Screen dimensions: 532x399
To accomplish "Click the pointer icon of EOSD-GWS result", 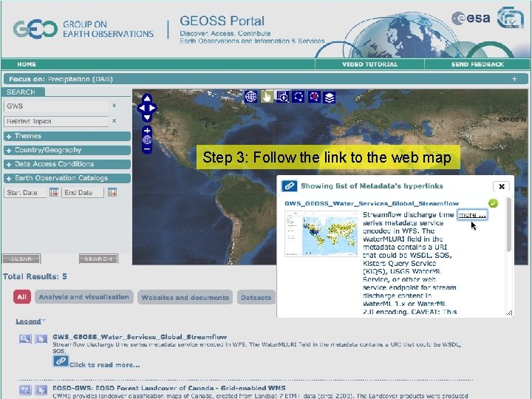I will tap(41, 389).
